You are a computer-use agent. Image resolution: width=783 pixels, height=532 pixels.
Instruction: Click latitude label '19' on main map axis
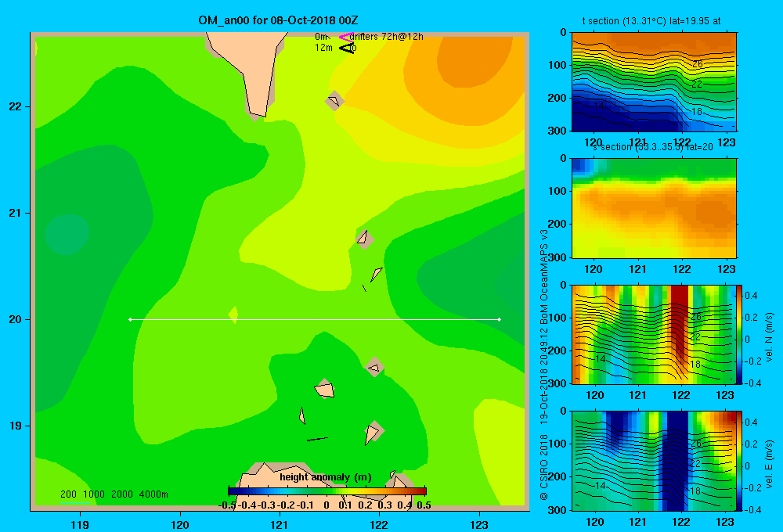click(x=16, y=426)
